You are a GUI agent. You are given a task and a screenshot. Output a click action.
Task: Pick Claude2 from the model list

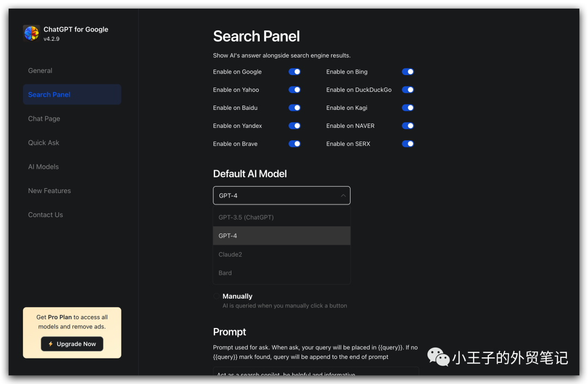pos(281,255)
